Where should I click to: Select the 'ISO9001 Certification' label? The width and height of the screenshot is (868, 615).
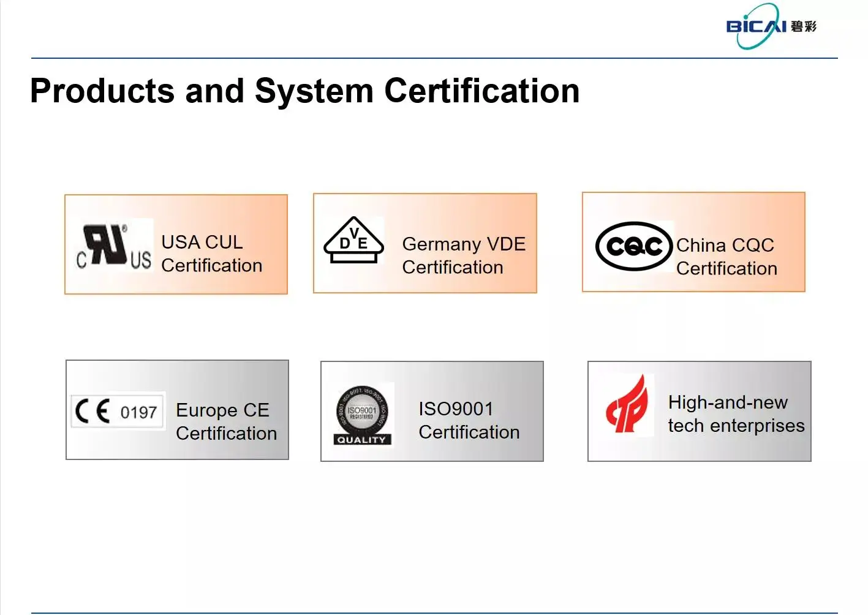[469, 420]
